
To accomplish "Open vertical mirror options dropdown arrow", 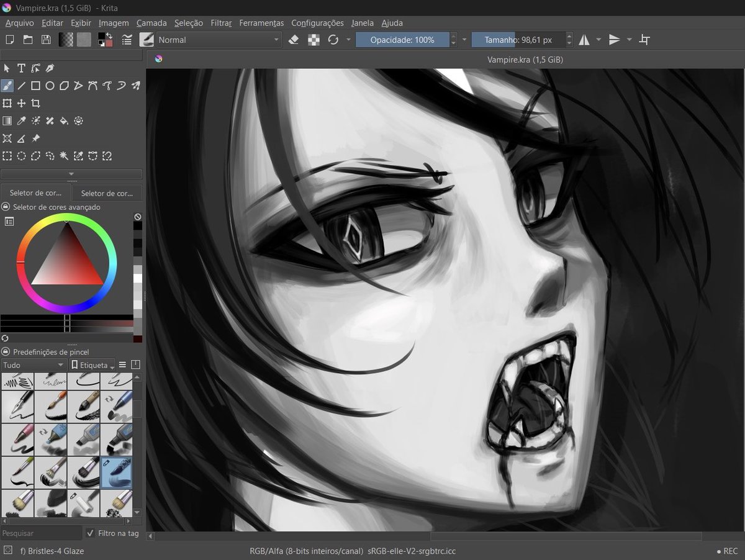I will pos(629,40).
